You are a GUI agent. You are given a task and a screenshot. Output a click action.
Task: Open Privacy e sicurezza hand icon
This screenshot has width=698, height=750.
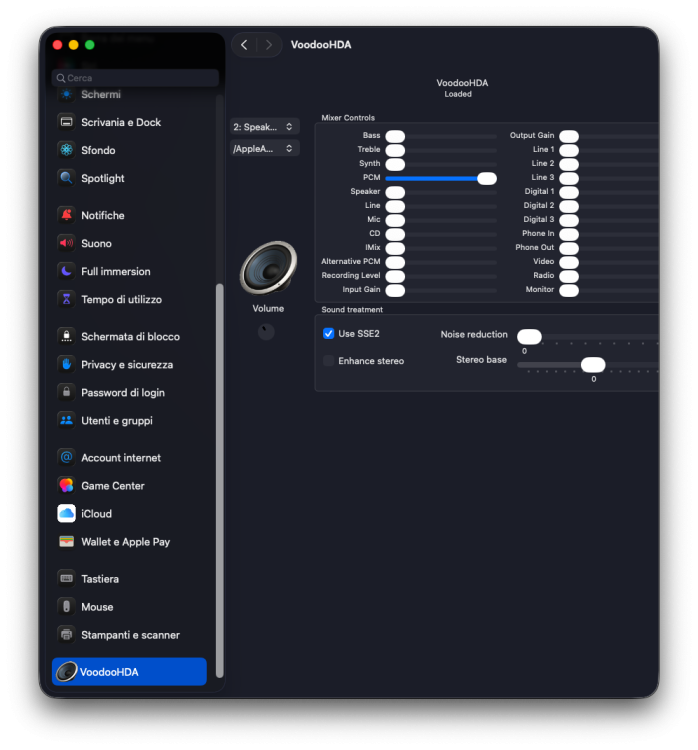pos(66,364)
